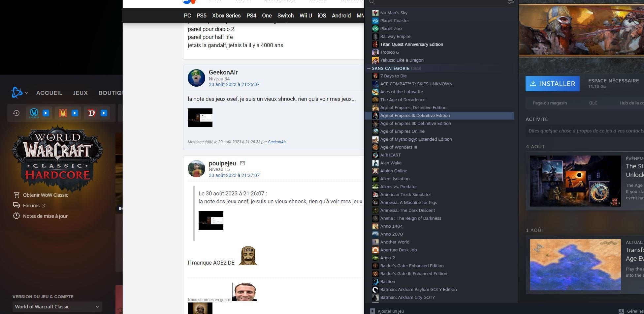The height and width of the screenshot is (314, 644).
Task: Open GeekonAir's username profile link
Action: tap(223, 72)
